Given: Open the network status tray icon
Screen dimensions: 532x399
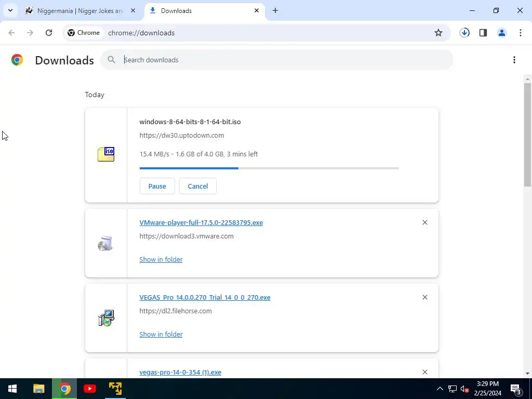Looking at the screenshot, I should coord(453,389).
